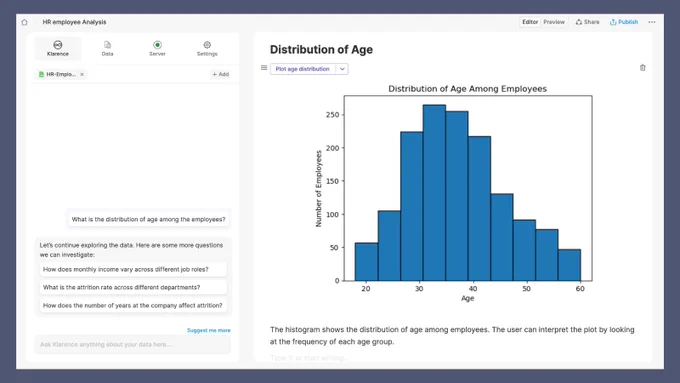Publish the analysis
The width and height of the screenshot is (680, 383).
coord(624,22)
